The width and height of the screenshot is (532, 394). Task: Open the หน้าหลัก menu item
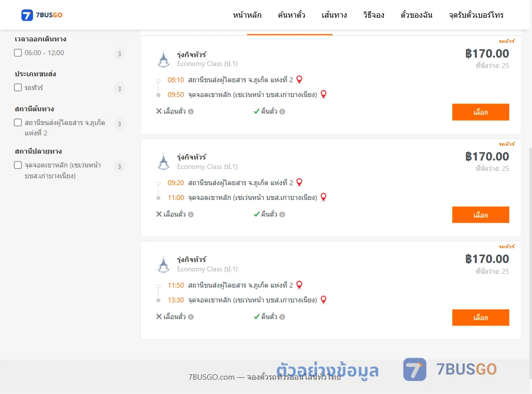(247, 15)
